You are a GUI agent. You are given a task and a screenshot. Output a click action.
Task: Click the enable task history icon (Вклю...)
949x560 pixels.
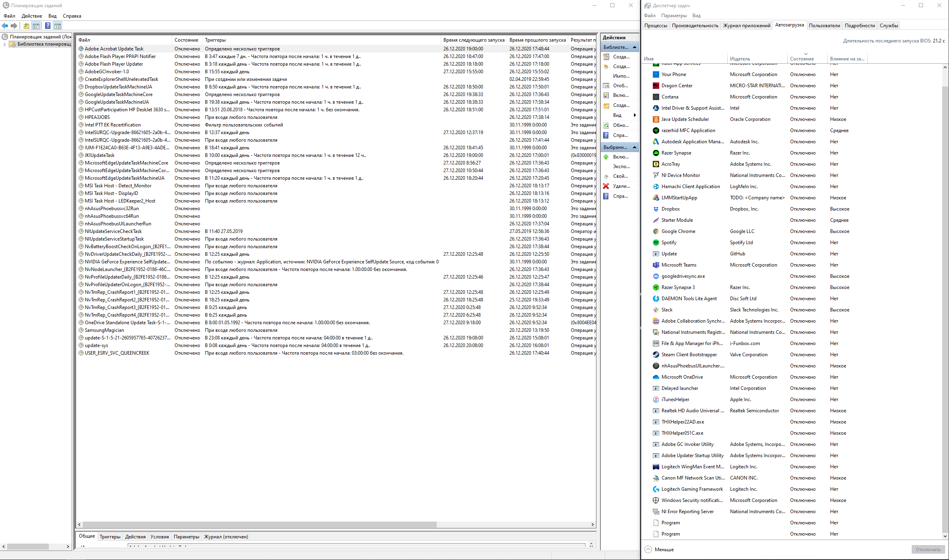[x=606, y=95]
